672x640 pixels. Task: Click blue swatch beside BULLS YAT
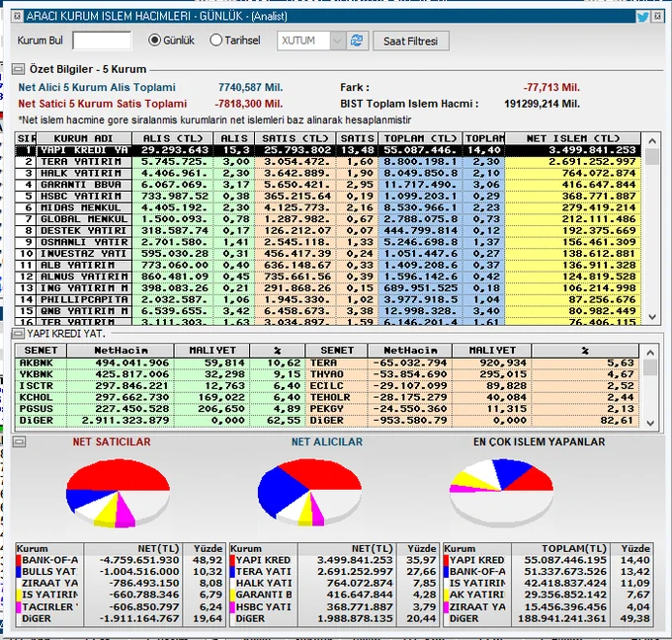(19, 572)
